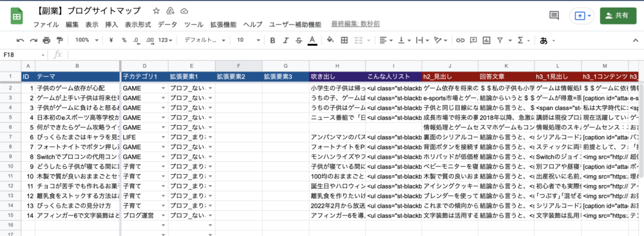Format as currency with yen icon
The width and height of the screenshot is (644, 236).
111,40
